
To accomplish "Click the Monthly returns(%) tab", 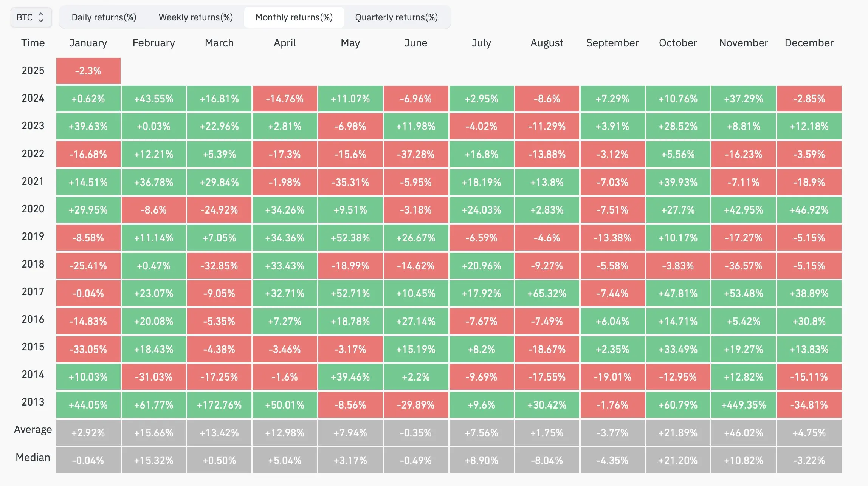I will pyautogui.click(x=294, y=17).
